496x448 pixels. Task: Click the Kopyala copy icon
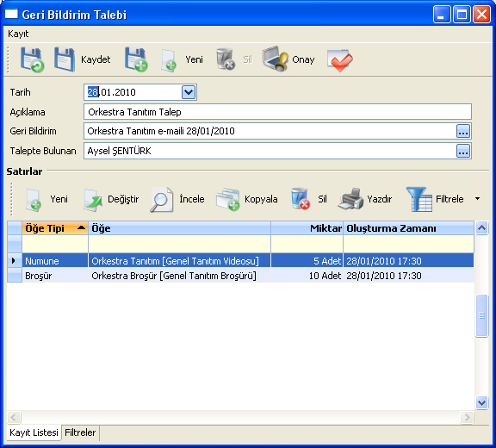(227, 199)
